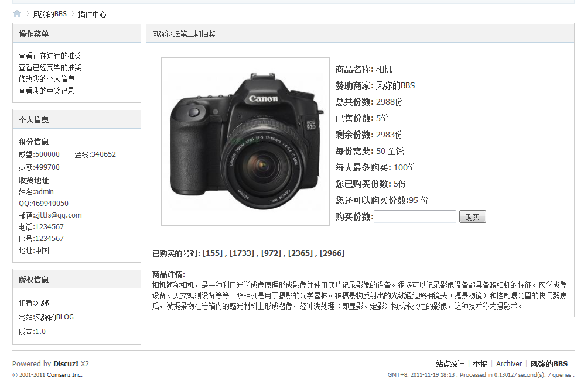Click the 个人信息 panel header
The height and width of the screenshot is (392, 584).
77,120
